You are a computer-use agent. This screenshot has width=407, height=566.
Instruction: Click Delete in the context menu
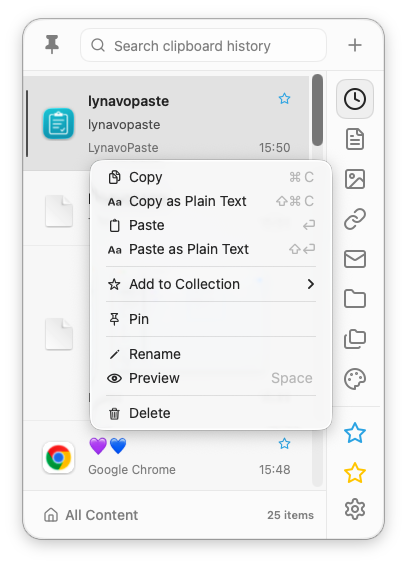(x=211, y=413)
